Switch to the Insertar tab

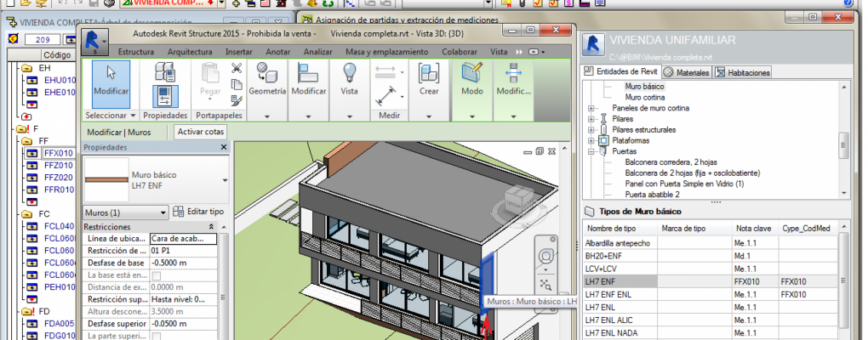pyautogui.click(x=238, y=51)
